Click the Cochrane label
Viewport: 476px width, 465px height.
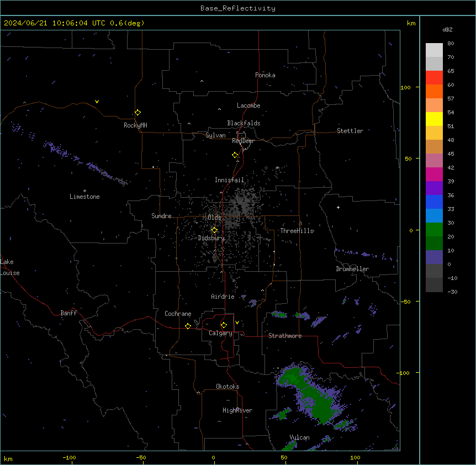178,314
